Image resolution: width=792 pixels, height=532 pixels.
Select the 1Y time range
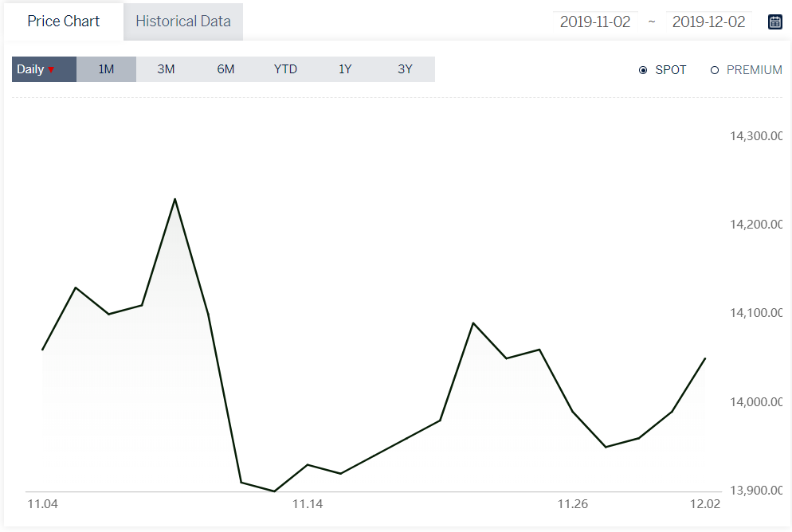(345, 69)
